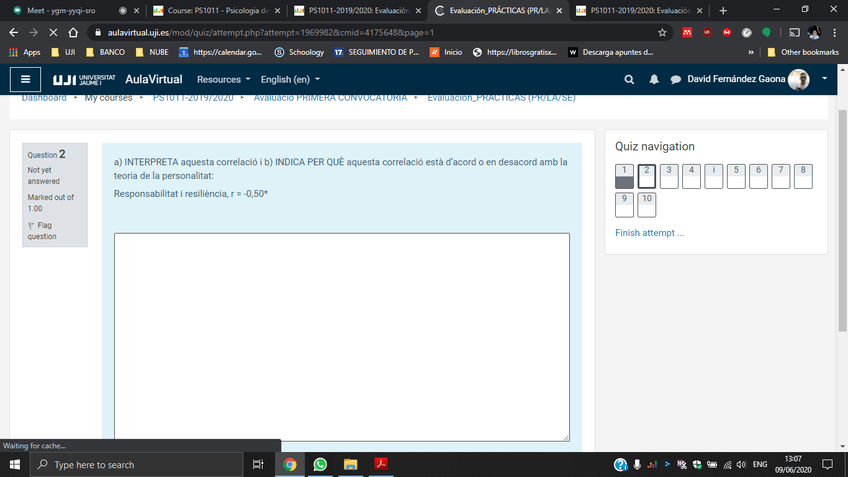This screenshot has width=848, height=477.
Task: Open the UJI bookmarks folder
Action: pos(63,52)
